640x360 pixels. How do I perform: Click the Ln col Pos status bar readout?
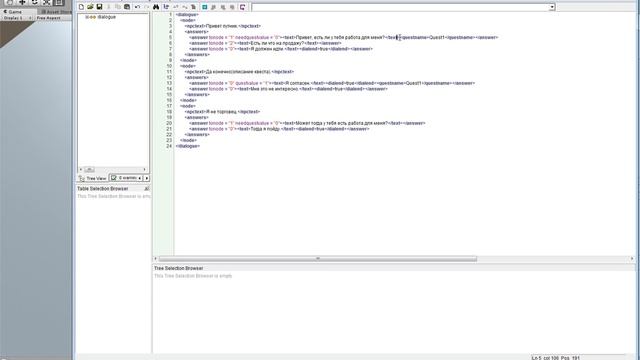(x=556, y=358)
